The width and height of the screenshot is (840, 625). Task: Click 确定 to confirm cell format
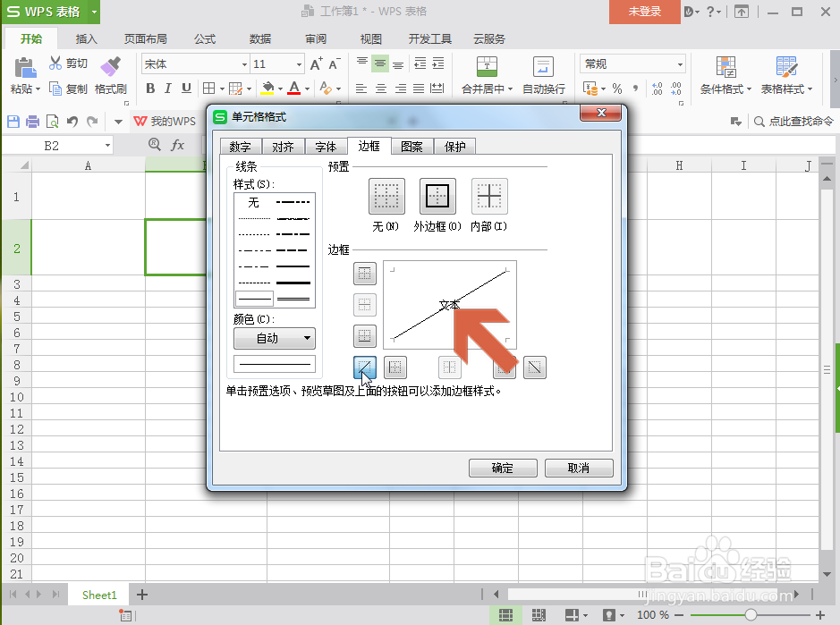pyautogui.click(x=503, y=469)
